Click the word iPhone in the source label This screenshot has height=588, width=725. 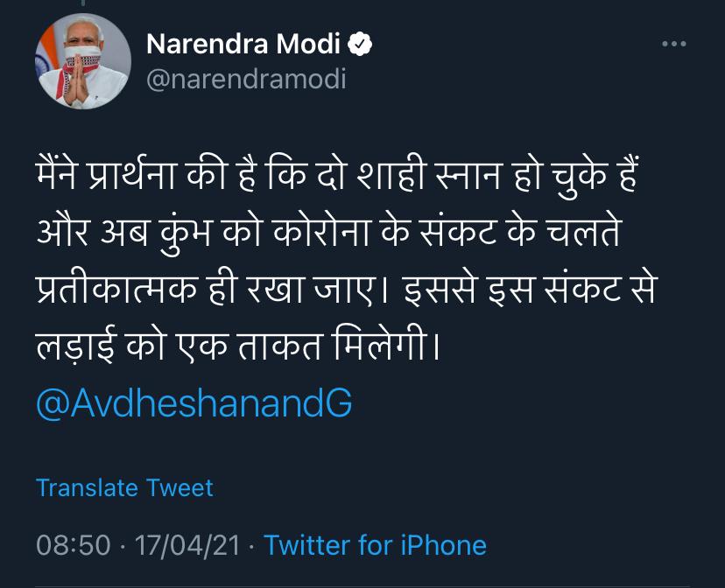(x=443, y=545)
